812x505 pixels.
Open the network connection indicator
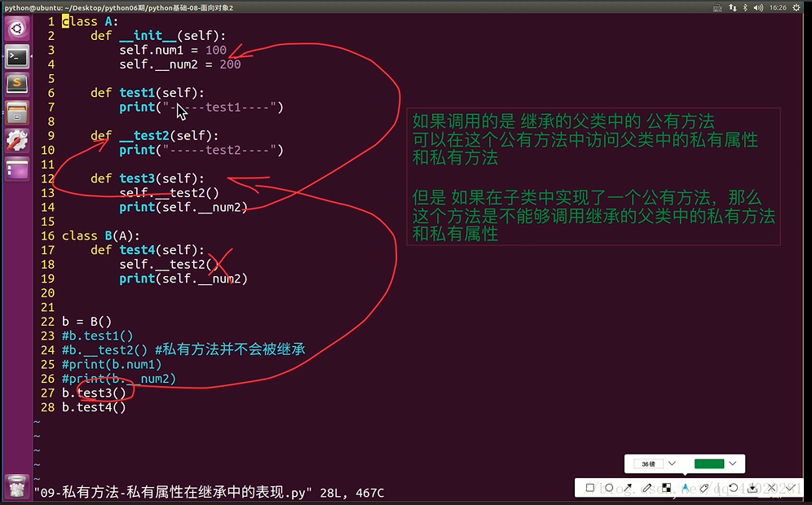(x=732, y=8)
